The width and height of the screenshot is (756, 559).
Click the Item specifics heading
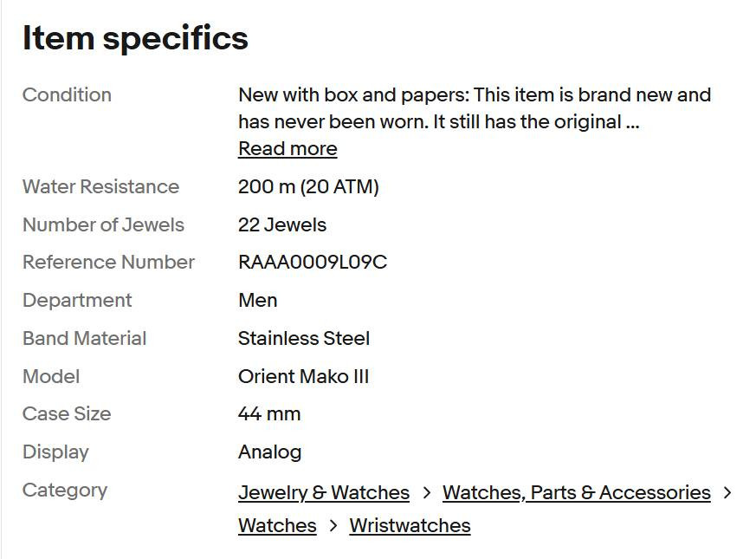click(135, 37)
